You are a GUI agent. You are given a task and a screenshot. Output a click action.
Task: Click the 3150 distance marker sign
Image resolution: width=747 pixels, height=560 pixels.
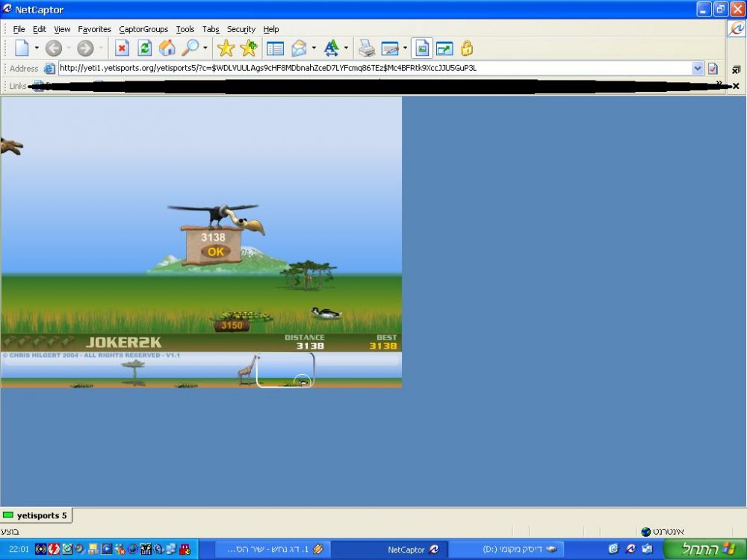click(232, 326)
